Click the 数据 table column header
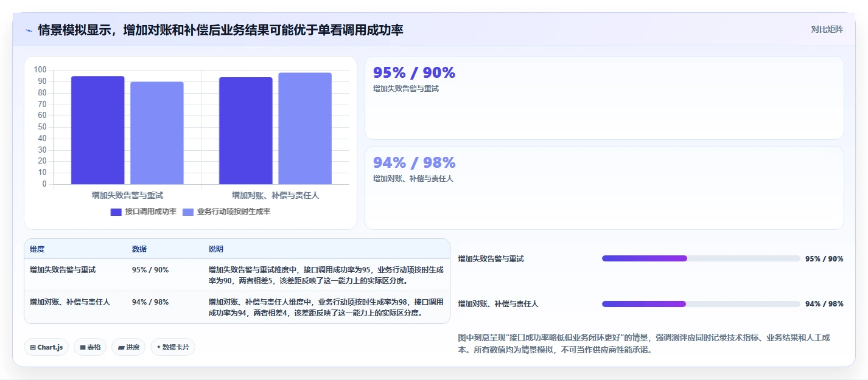The width and height of the screenshot is (868, 380). (139, 249)
